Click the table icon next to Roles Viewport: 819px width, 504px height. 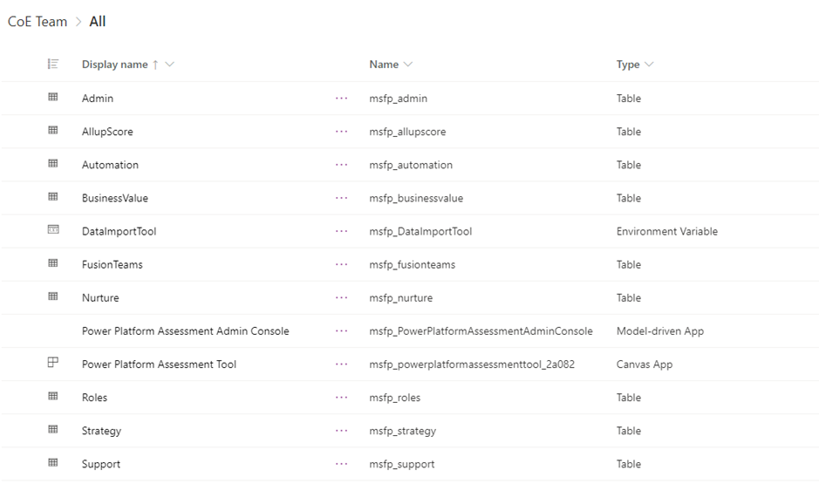52,397
